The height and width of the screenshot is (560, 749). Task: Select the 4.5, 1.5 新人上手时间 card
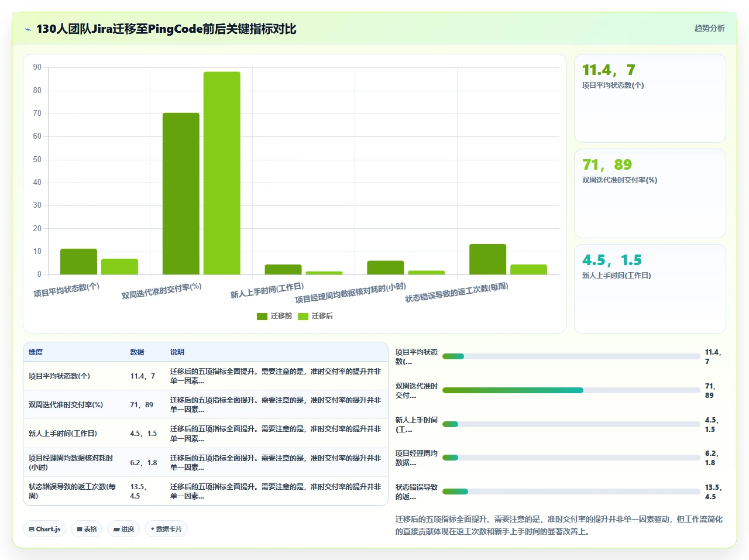[650, 288]
